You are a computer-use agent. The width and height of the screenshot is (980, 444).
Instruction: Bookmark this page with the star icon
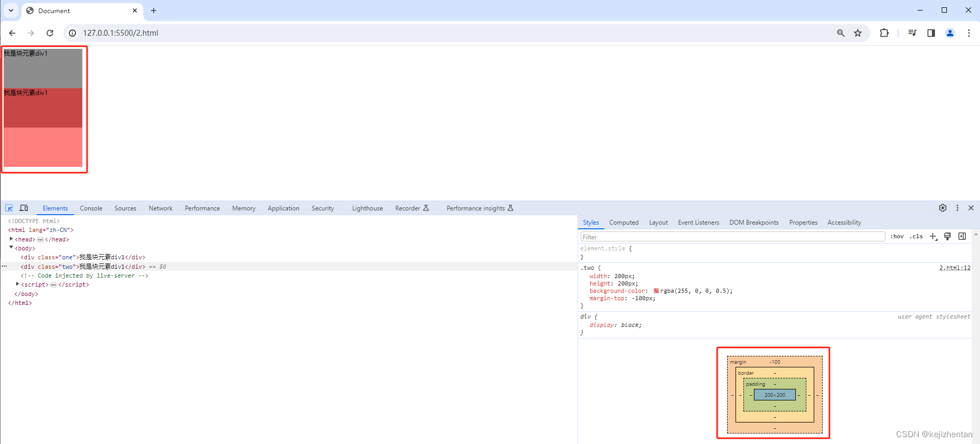(858, 33)
